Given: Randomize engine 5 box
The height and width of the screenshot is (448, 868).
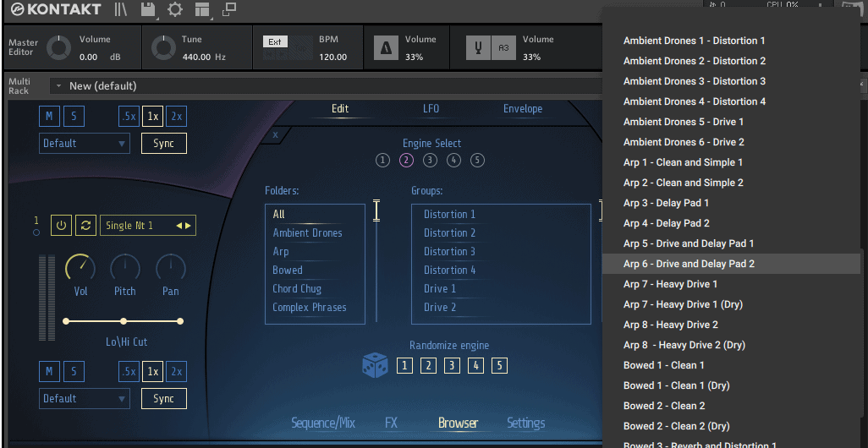Looking at the screenshot, I should 499,366.
